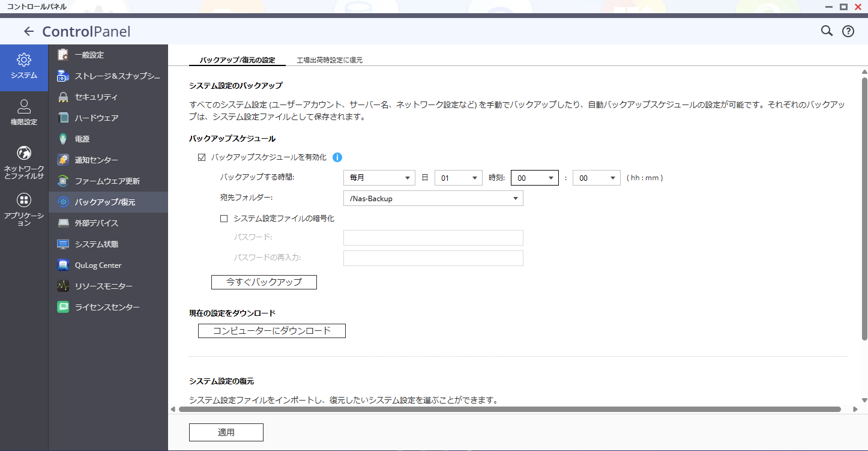Click the back arrow next to ControlPanel
This screenshot has height=451, width=868.
click(x=28, y=32)
